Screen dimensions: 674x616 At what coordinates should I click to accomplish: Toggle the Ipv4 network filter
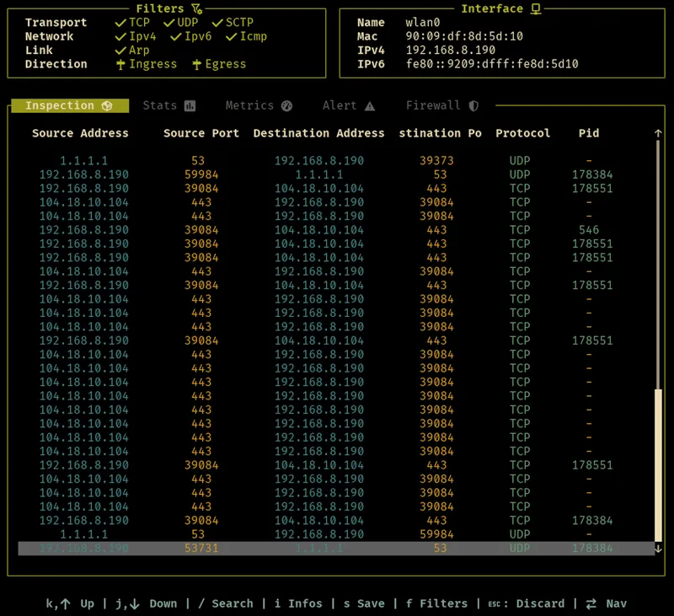(x=136, y=36)
